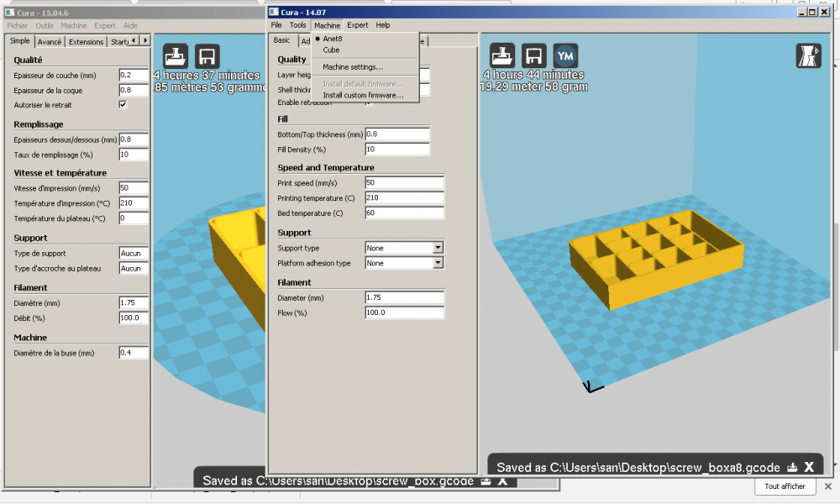Viewport: 840px width, 504px height.
Task: Switch to the Extensions tab
Action: click(86, 42)
